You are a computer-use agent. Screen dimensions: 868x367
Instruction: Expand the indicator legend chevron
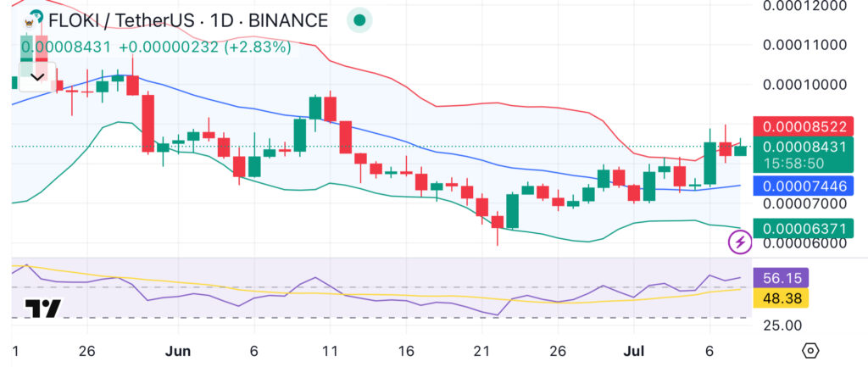point(37,77)
